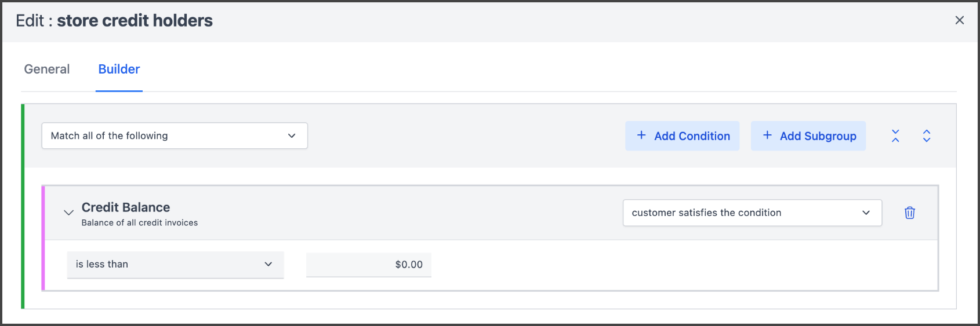The width and height of the screenshot is (980, 326).
Task: Click the Credit Balance condition heading
Action: [126, 207]
